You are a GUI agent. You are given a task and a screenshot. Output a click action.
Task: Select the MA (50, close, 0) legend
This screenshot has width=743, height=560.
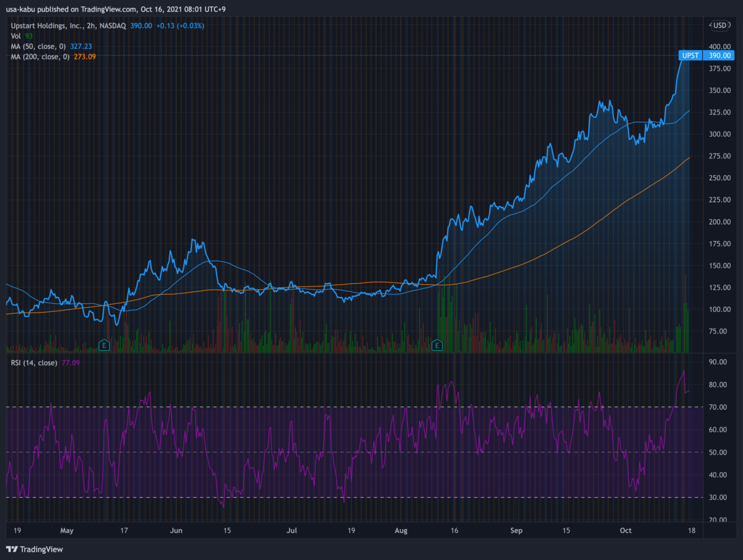(38, 46)
